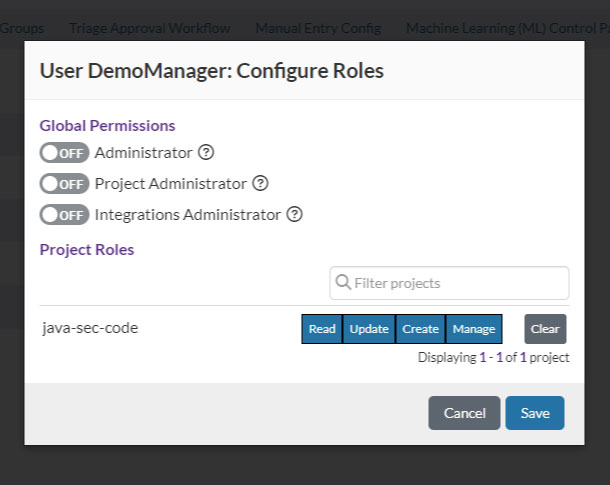Clear the java-sec-code project roles
The height and width of the screenshot is (485, 610).
pos(545,329)
